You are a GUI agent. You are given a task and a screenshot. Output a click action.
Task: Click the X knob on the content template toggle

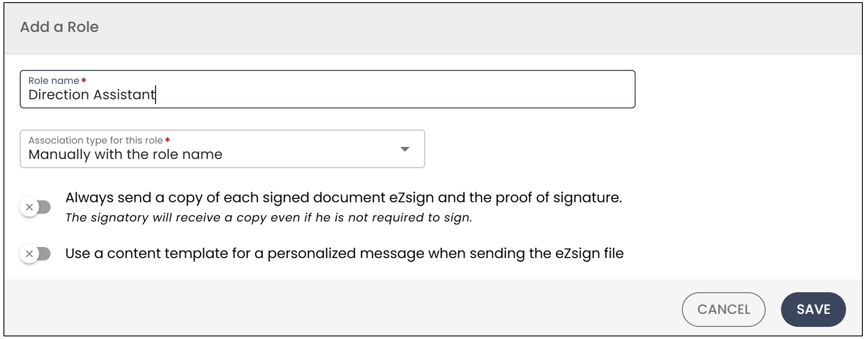pos(29,254)
